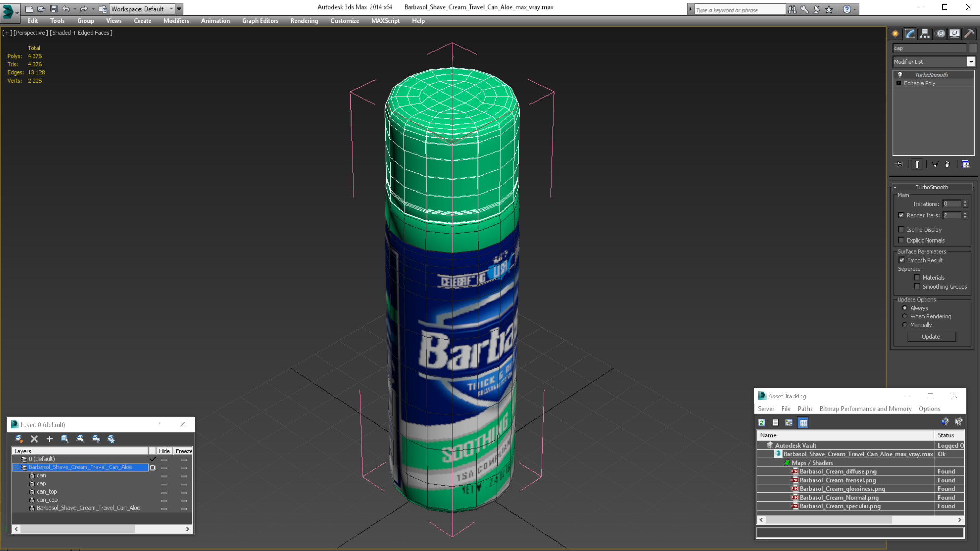Image resolution: width=980 pixels, height=551 pixels.
Task: Click Create New Layer icon in Layer dialog
Action: point(19,439)
